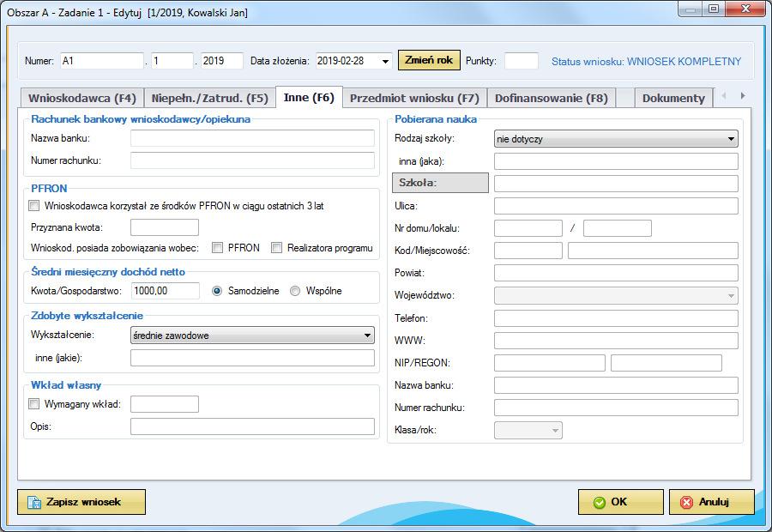Click the Przyznana kwota input field
Image resolution: width=772 pixels, height=532 pixels.
[165, 227]
